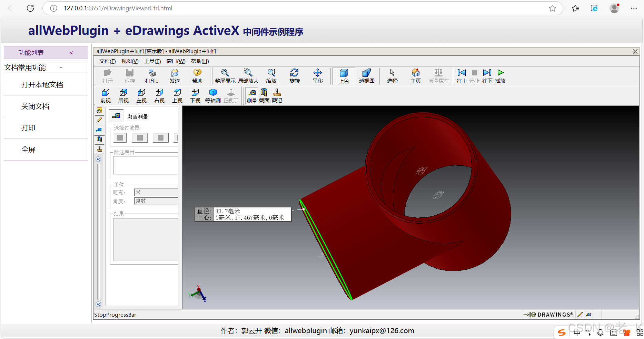644x339 pixels.
Task: Click the 质量属性 mass properties icon
Action: pyautogui.click(x=438, y=76)
